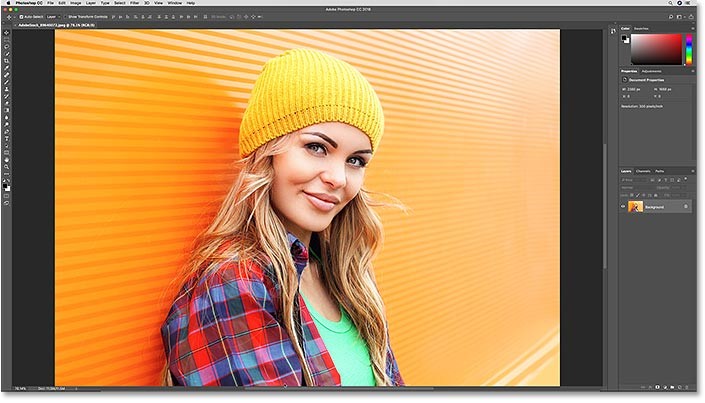Select the Blur tool
Viewport: 705px width, 403px height.
(x=6, y=117)
